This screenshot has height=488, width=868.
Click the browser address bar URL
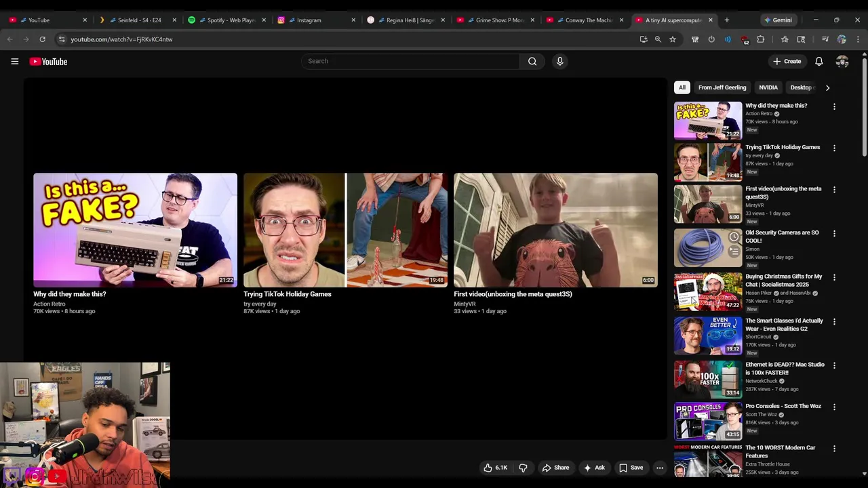[x=121, y=39]
